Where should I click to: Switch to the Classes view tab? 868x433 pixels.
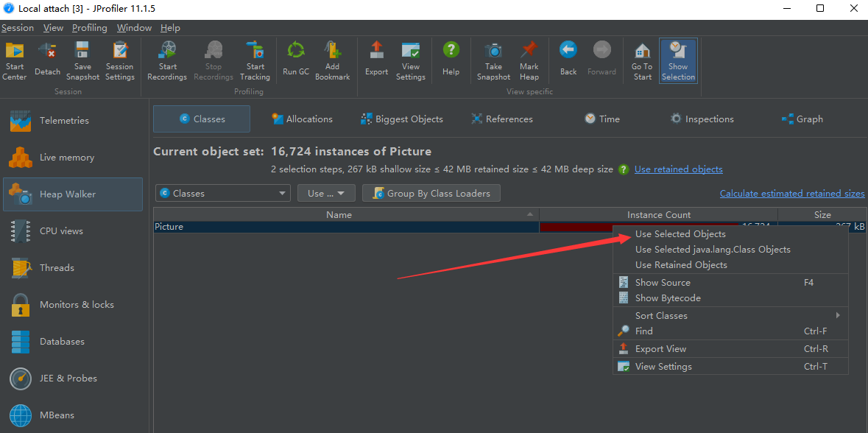click(x=202, y=119)
